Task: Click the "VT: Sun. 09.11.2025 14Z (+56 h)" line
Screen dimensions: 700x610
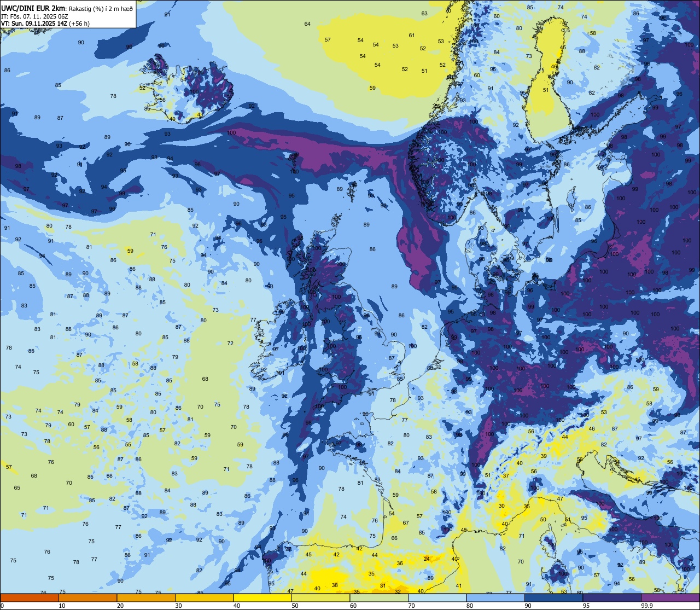Action: [45, 24]
